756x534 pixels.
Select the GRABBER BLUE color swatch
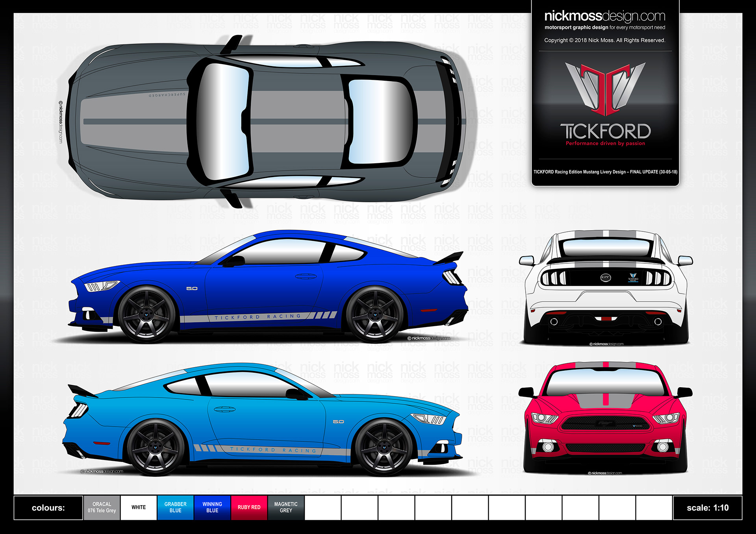(x=175, y=508)
